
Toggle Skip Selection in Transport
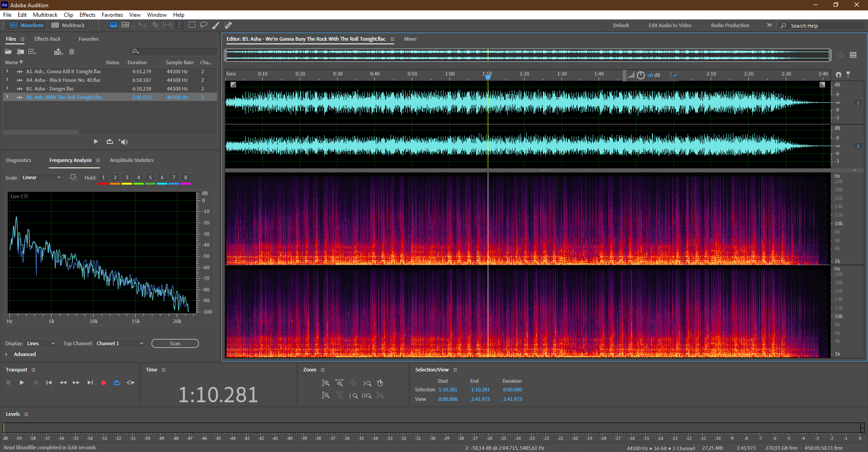(131, 383)
